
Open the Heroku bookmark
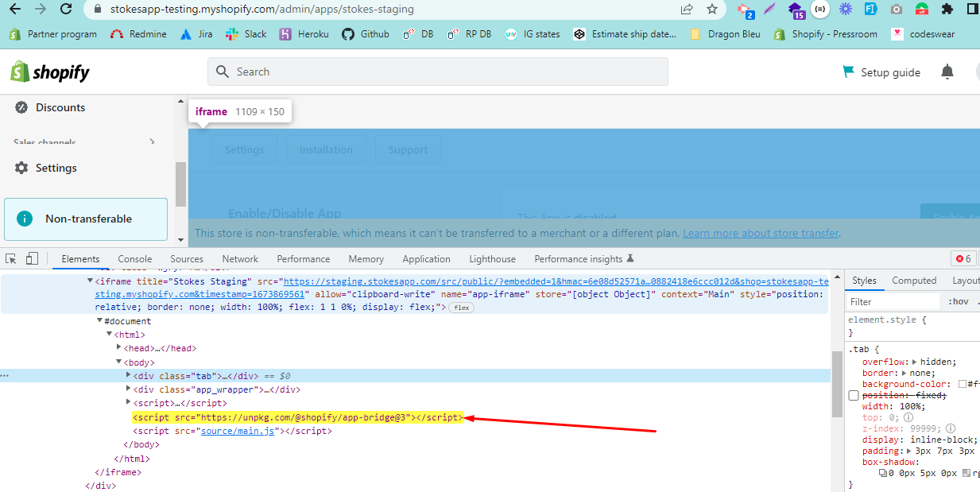click(x=304, y=34)
